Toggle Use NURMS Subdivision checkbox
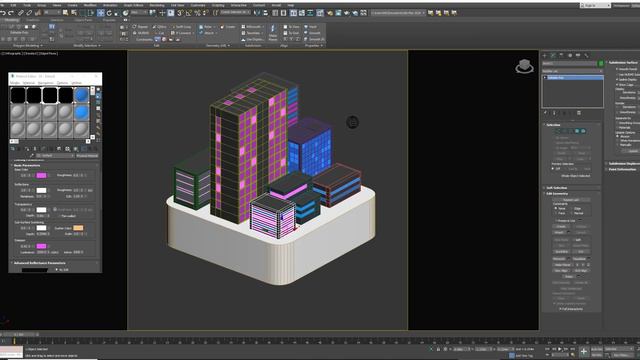This screenshot has height=360, width=640. click(x=617, y=74)
